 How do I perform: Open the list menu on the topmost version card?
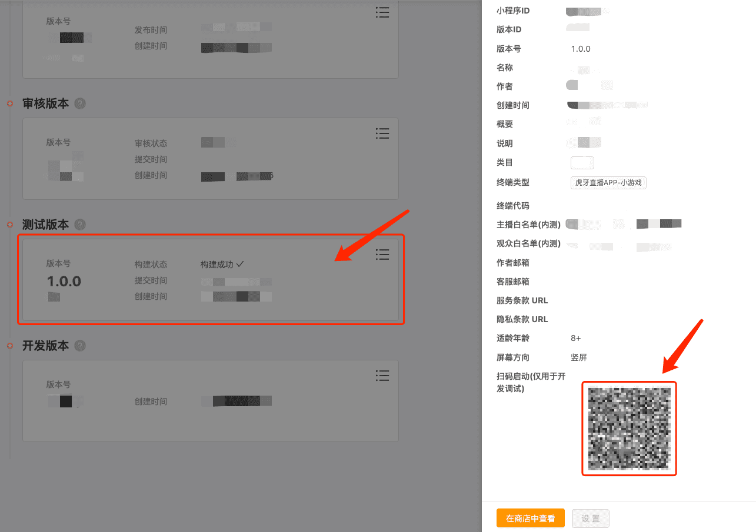click(x=382, y=12)
